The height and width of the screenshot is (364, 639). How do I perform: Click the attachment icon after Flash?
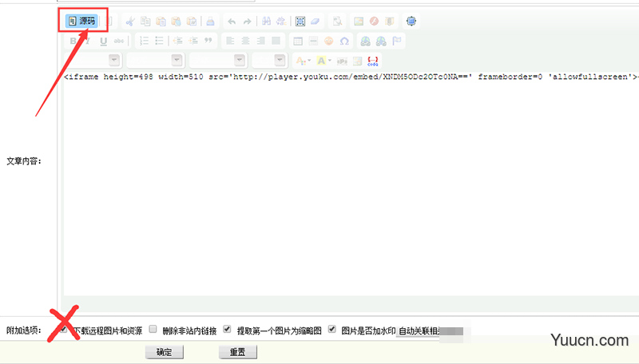click(390, 22)
